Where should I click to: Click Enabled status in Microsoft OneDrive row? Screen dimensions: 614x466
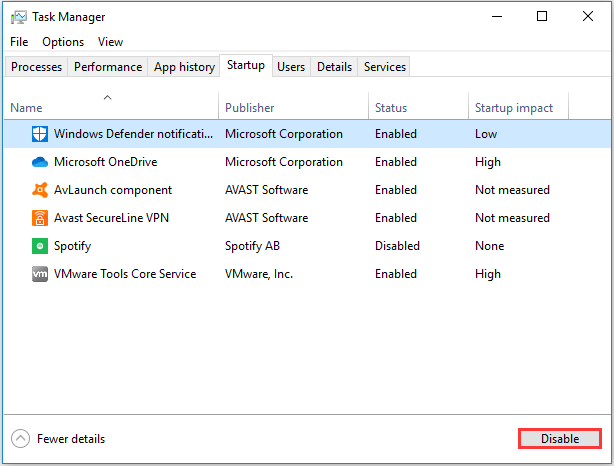(395, 162)
